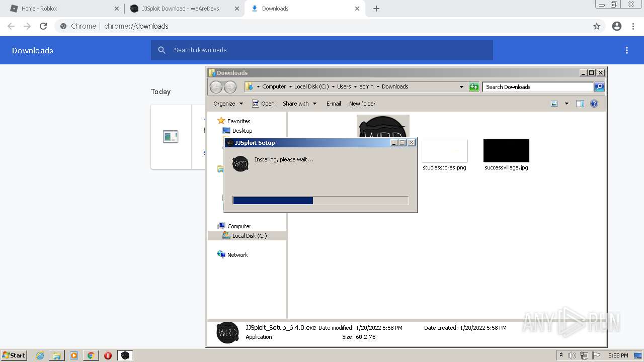Click the Downloads heading in Chrome

pos(33,50)
